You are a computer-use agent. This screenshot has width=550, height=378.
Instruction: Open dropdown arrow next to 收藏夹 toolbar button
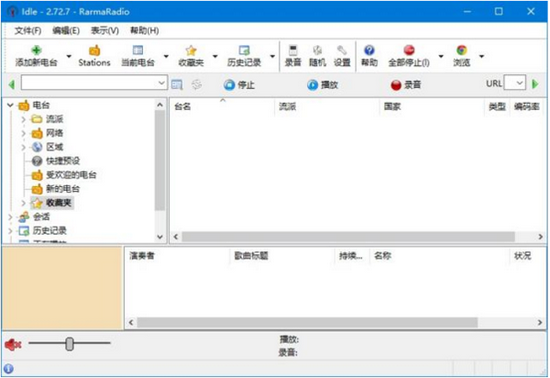(215, 56)
